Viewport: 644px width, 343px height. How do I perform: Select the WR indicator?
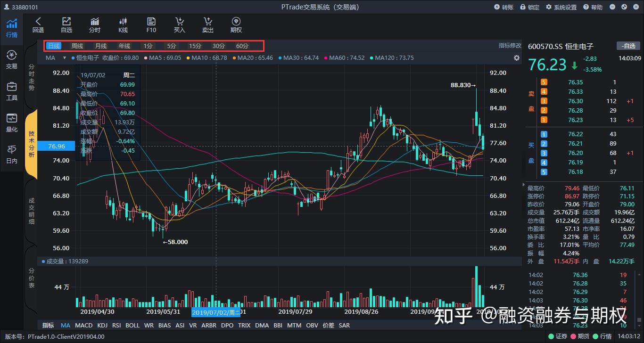[149, 325]
